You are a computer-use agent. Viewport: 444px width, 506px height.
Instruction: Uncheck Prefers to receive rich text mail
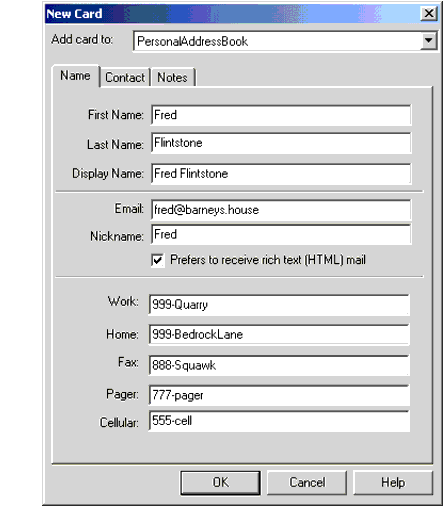click(x=157, y=260)
